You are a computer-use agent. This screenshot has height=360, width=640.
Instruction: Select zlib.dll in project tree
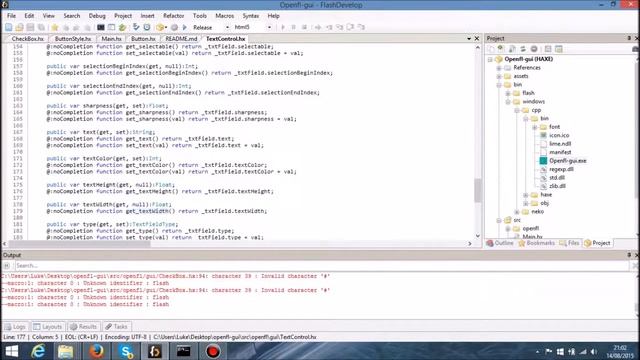[557, 186]
